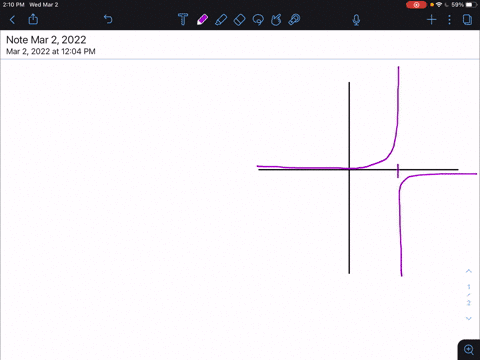Select the purple Pen tool
480x360 pixels.
click(202, 20)
